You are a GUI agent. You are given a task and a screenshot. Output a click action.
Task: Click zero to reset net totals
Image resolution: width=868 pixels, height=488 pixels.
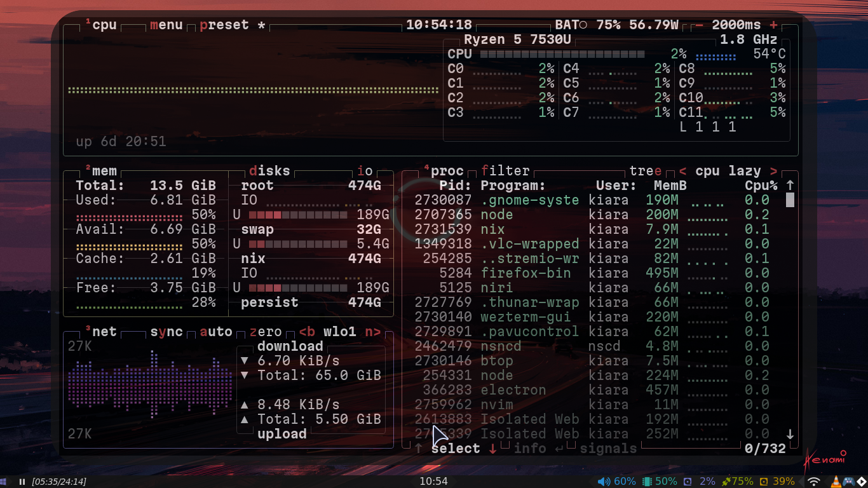(x=266, y=332)
